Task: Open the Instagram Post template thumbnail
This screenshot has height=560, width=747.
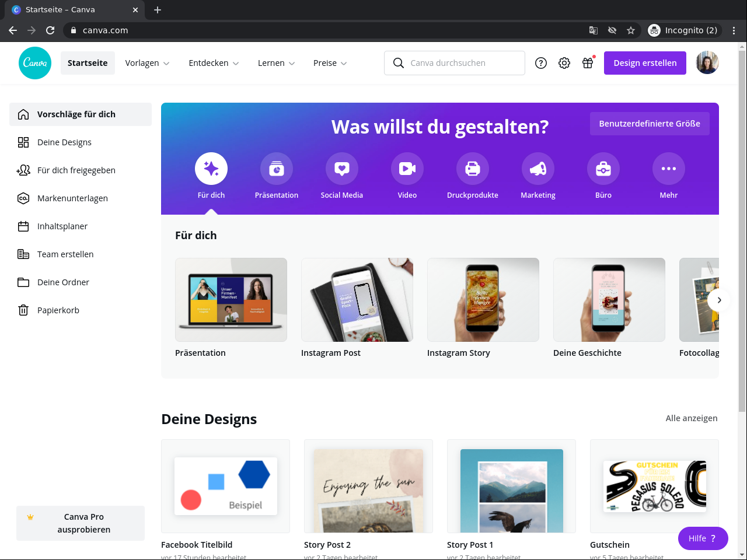Action: coord(357,300)
